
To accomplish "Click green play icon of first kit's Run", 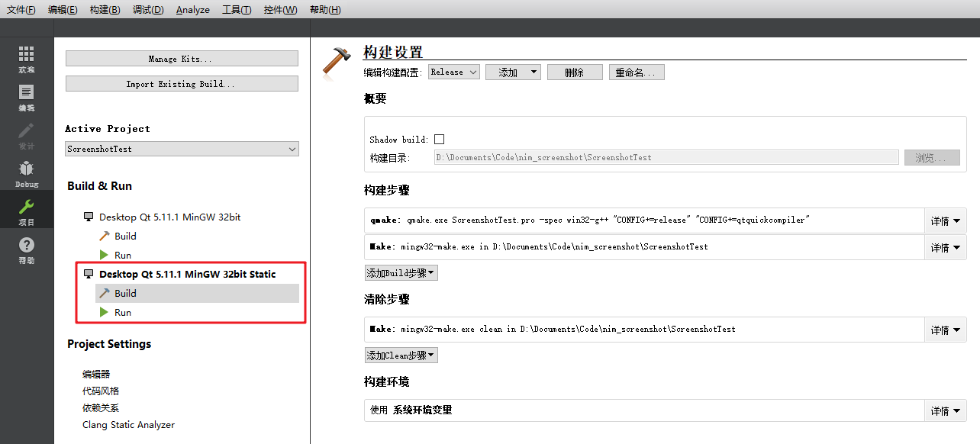I will pyautogui.click(x=105, y=255).
